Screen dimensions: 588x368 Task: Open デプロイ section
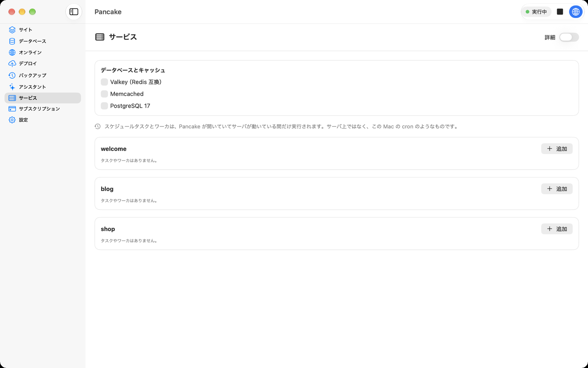[43, 64]
